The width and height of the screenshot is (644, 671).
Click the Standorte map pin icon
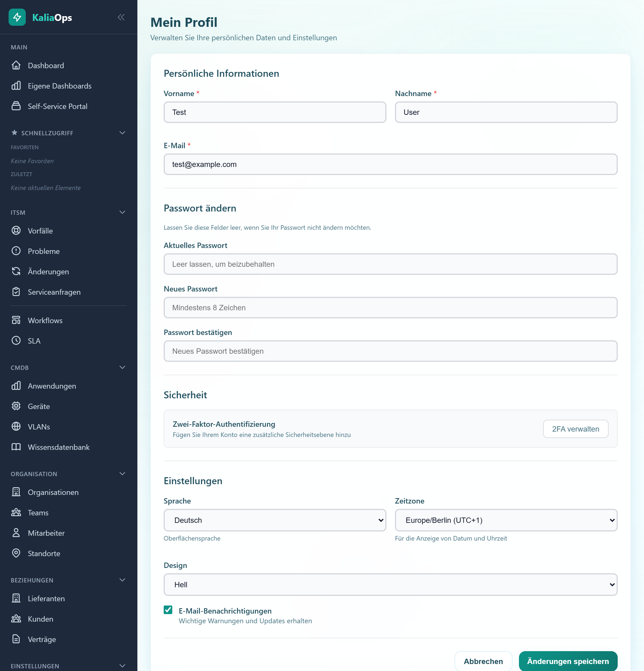pos(16,553)
